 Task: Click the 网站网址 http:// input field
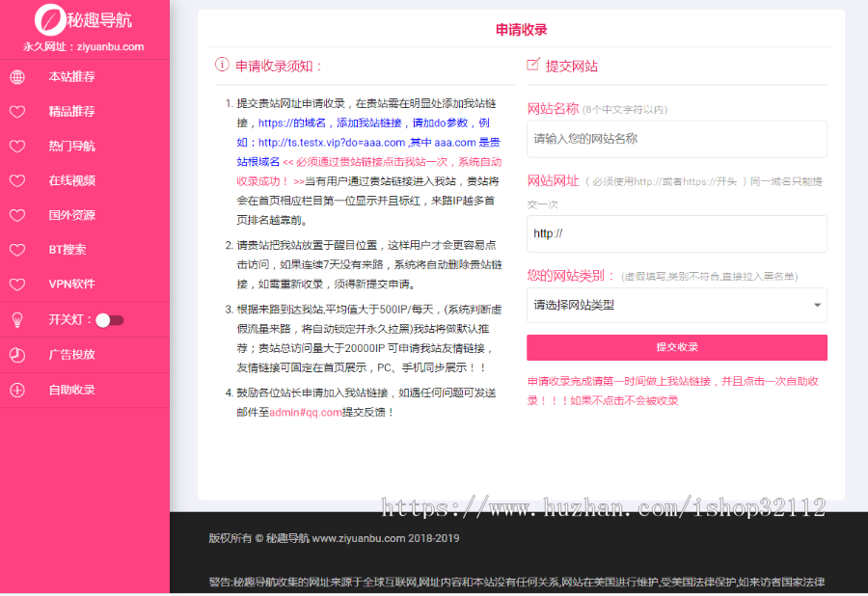coord(676,233)
